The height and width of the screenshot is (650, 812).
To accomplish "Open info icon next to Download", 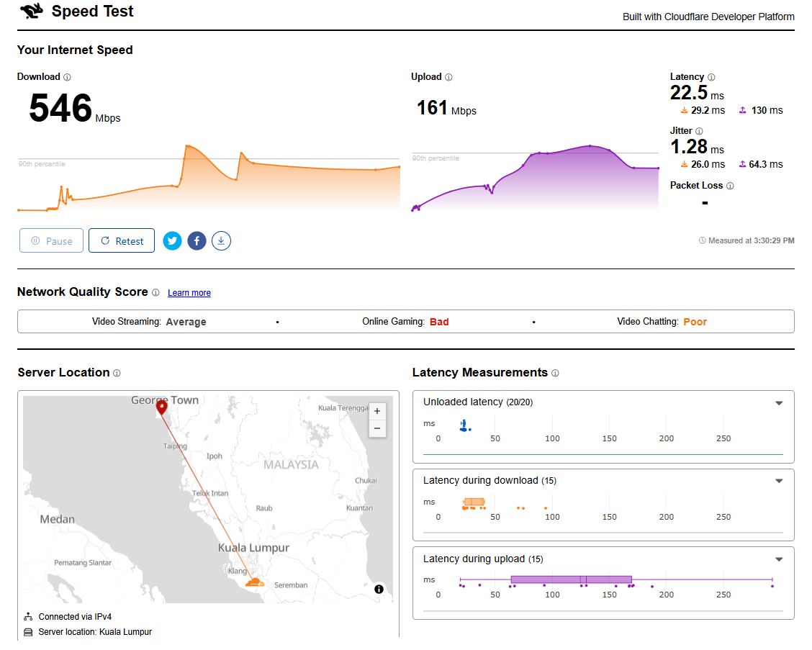I will point(68,77).
